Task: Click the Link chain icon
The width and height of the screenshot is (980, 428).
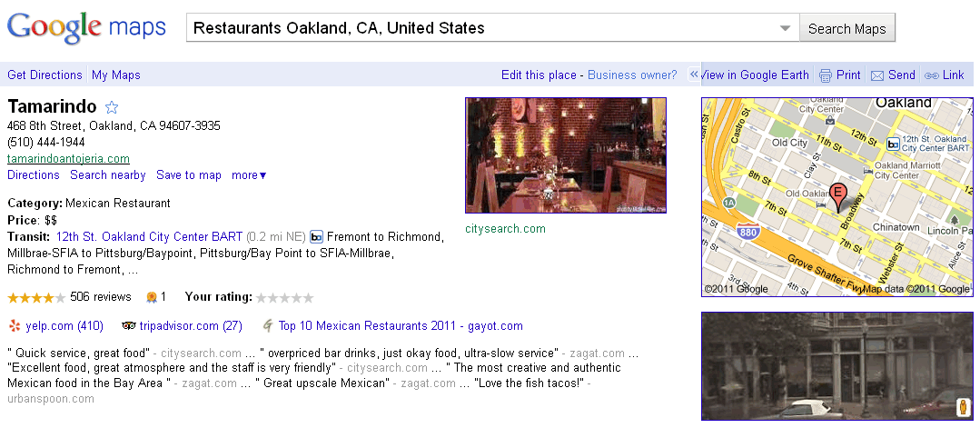Action: click(931, 75)
